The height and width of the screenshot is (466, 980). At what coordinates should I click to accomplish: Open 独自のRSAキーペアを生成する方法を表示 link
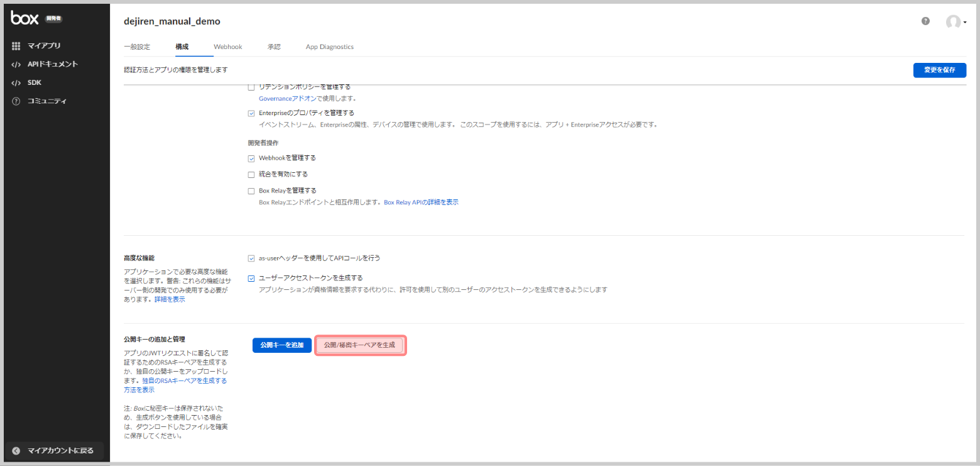(175, 385)
